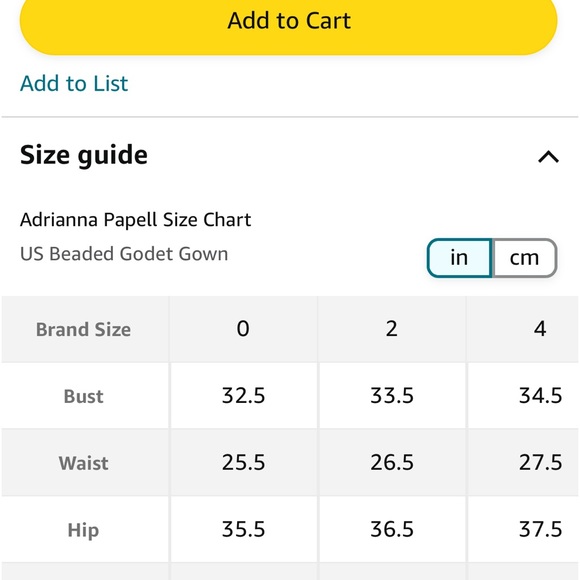Click US Beaded Godet Gown subtitle
The width and height of the screenshot is (580, 580).
124,254
